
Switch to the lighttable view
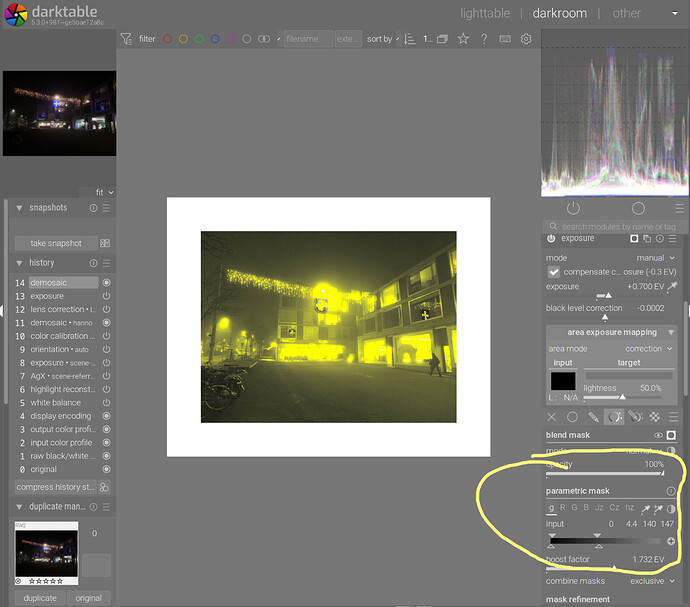(x=484, y=13)
